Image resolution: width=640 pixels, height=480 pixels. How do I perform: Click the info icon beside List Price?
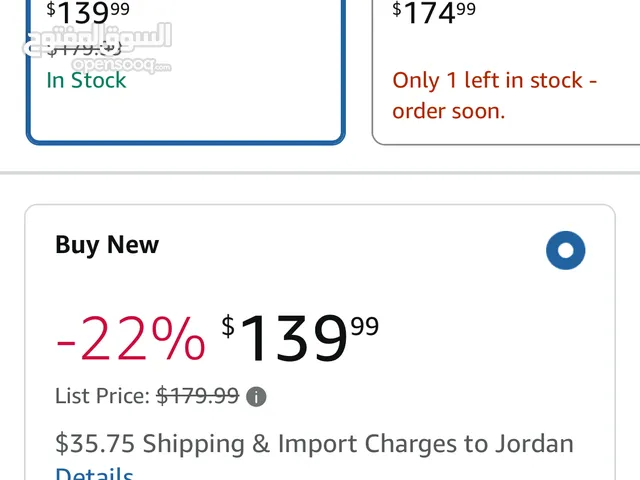pos(256,396)
